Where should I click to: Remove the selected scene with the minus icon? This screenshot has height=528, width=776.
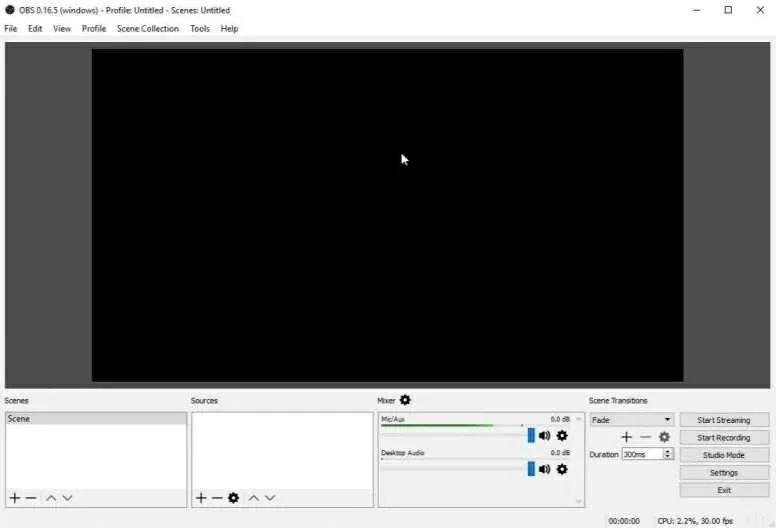coord(31,498)
